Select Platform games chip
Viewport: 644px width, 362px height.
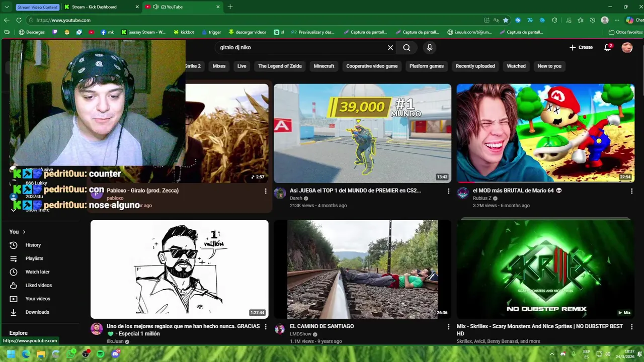[427, 66]
